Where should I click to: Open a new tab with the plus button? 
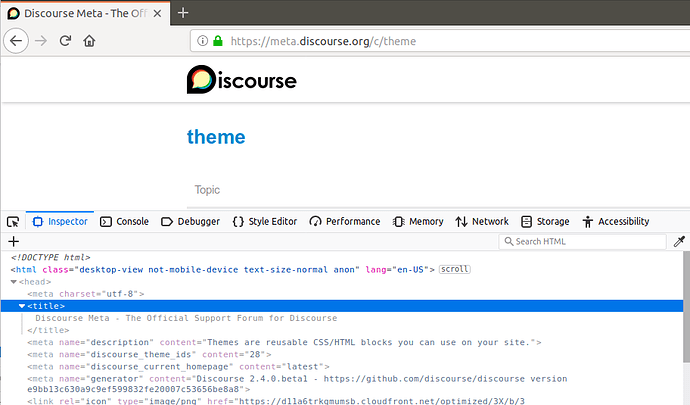[183, 13]
